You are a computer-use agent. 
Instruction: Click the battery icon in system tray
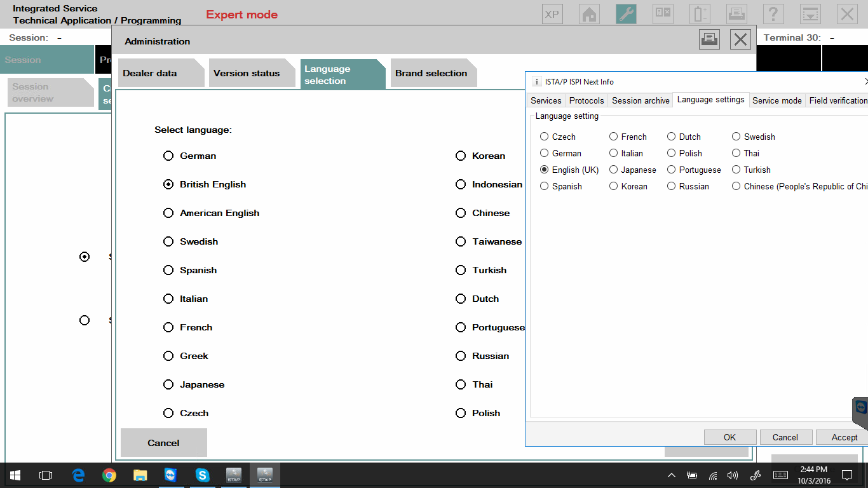coord(692,475)
